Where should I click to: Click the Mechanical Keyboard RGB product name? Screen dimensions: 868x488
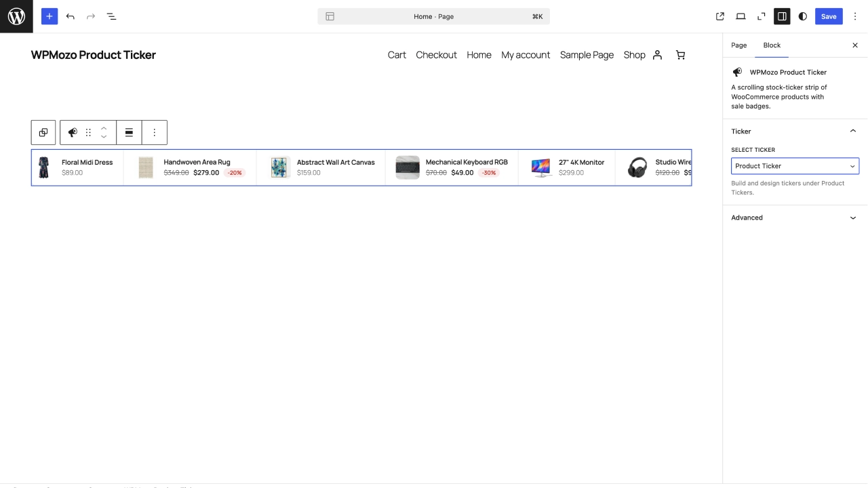click(x=467, y=162)
